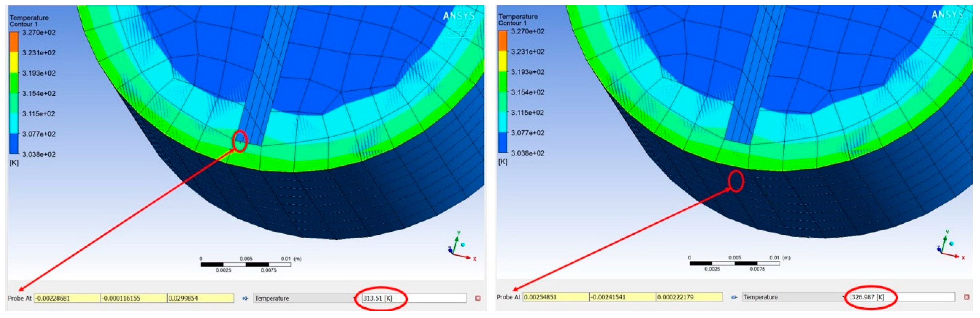Screen dimensions: 980x318
Task: Close the left probe bar with red X
Action: coord(478,298)
